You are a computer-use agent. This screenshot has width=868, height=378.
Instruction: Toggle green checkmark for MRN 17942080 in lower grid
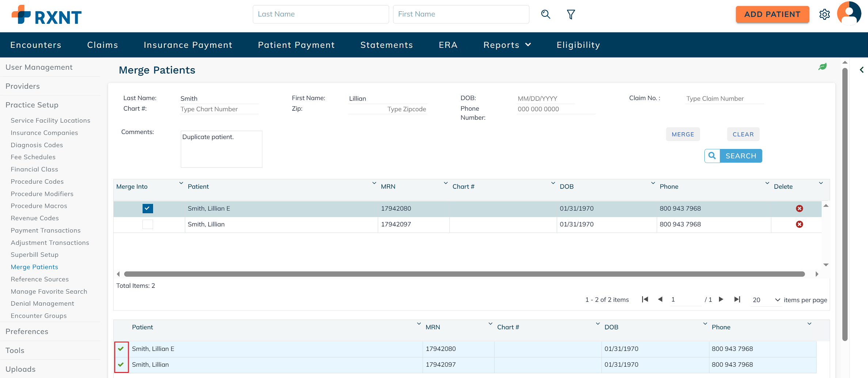[x=121, y=349]
